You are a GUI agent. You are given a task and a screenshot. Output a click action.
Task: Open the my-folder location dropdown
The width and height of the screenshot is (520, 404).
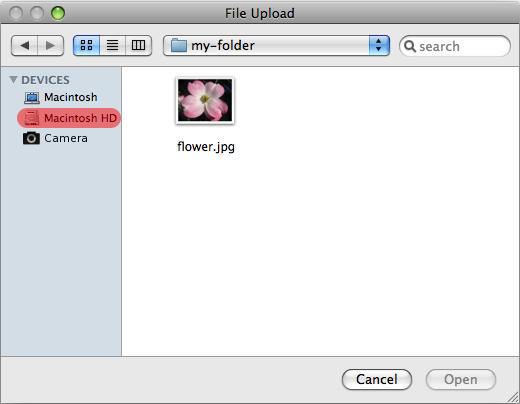pyautogui.click(x=276, y=45)
